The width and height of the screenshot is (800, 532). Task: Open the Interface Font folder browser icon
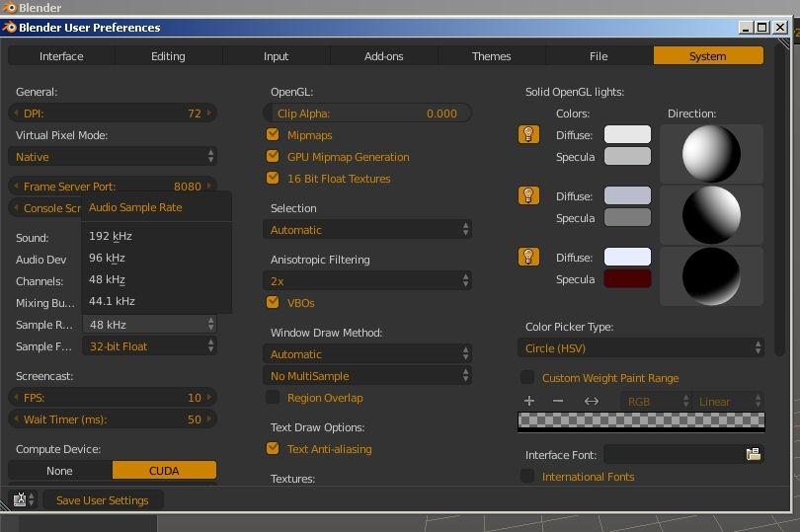click(754, 454)
